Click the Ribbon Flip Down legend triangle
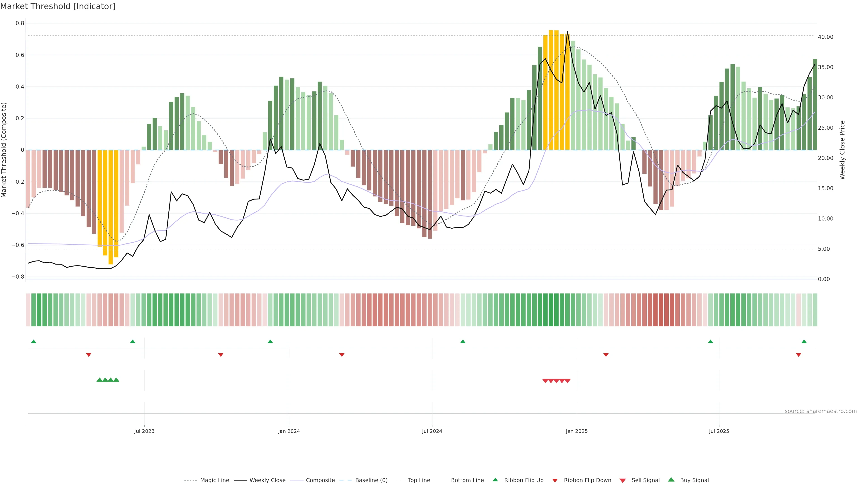868x488 pixels. pos(555,481)
